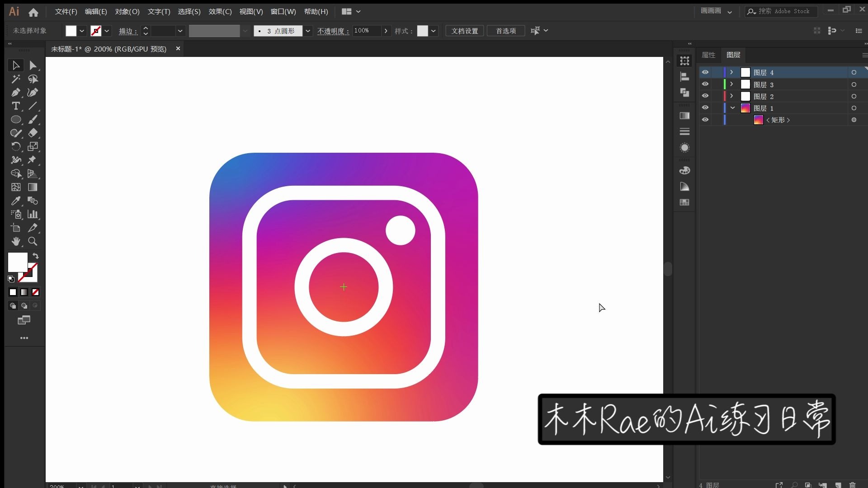
Task: Click the 描边 stroke label link
Action: pyautogui.click(x=127, y=31)
